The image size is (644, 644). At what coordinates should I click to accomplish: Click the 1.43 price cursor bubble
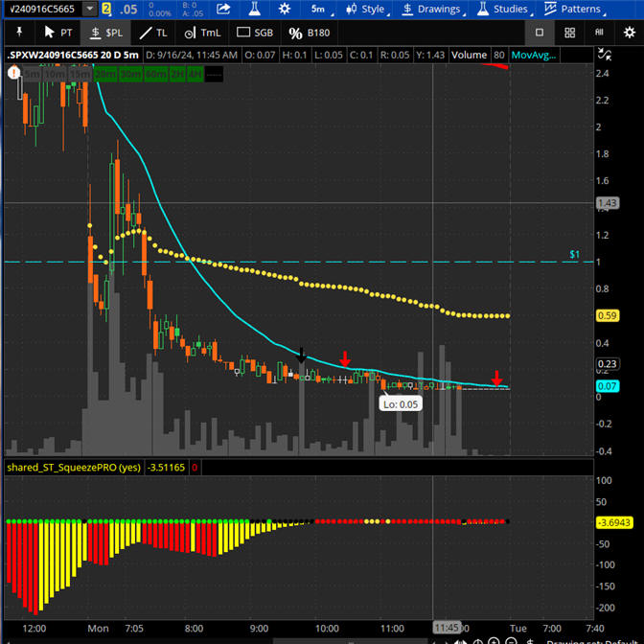tap(607, 203)
